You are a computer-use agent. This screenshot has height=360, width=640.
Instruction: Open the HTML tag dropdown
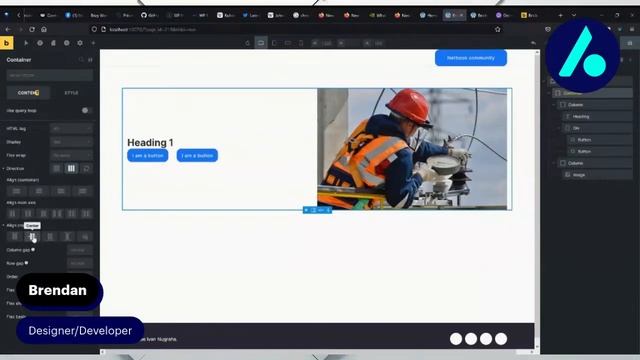coord(71,128)
